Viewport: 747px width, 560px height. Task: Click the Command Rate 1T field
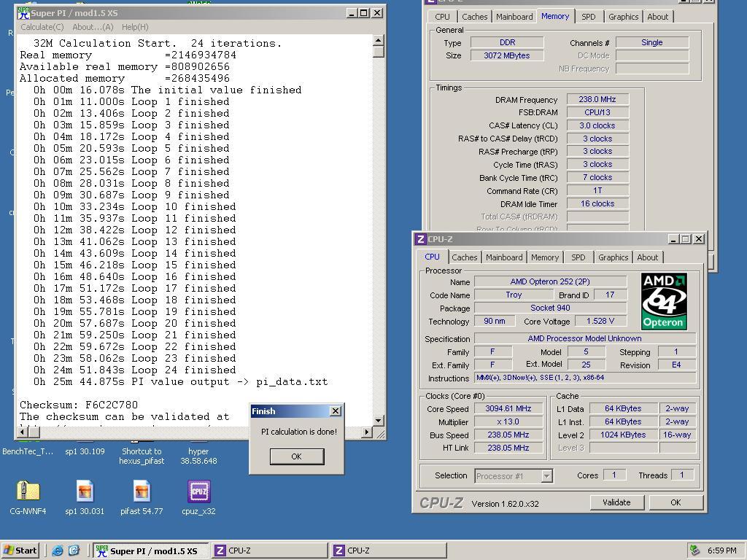597,190
